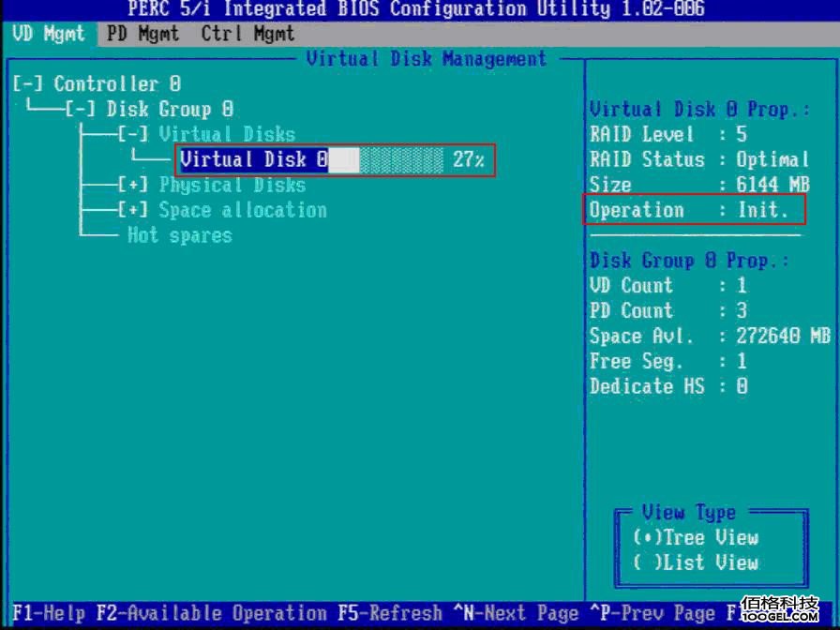
Task: Switch to the VD Mgmt tab
Action: click(x=49, y=34)
